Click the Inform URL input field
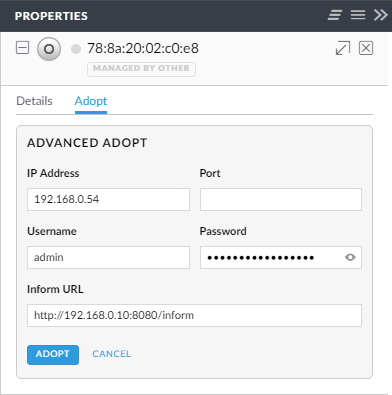The width and height of the screenshot is (392, 395). coord(194,315)
